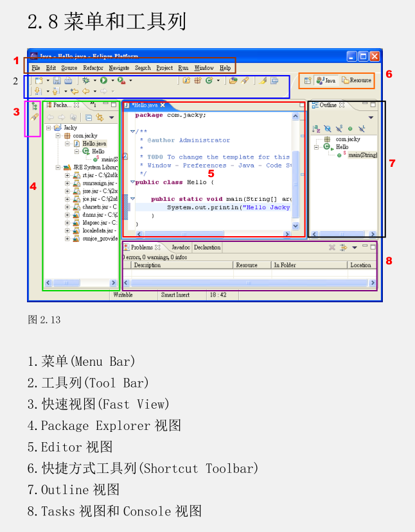This screenshot has height=532, width=415.
Task: Select Hello.java in Package Explorer tree
Action: click(94, 144)
